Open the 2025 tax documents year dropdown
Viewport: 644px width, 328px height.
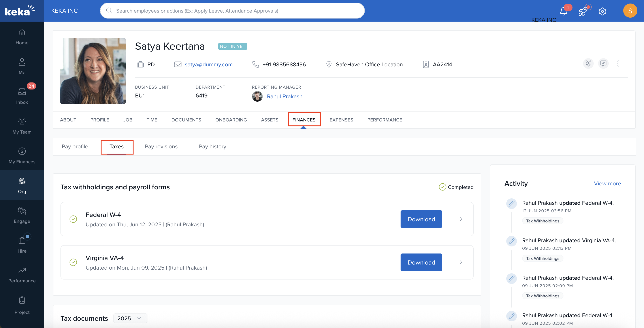[x=130, y=318]
